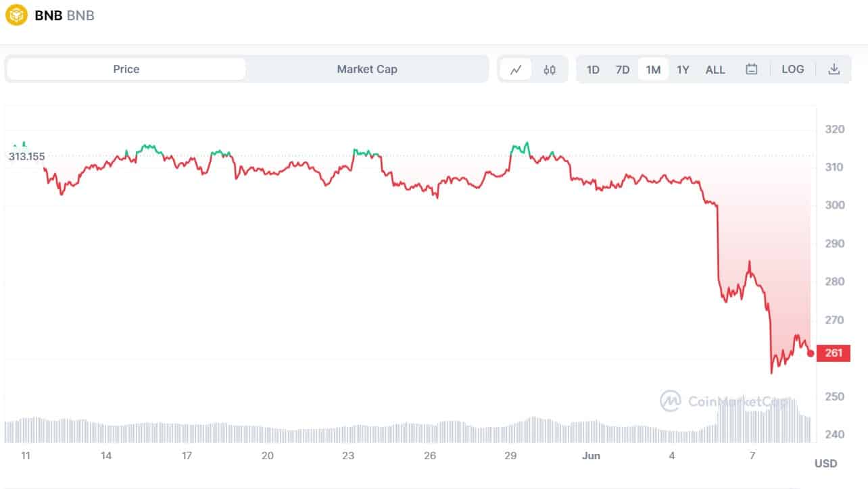Viewport: 868px width, 489px height.
Task: Click the 29 date label on the axis
Action: coord(511,456)
